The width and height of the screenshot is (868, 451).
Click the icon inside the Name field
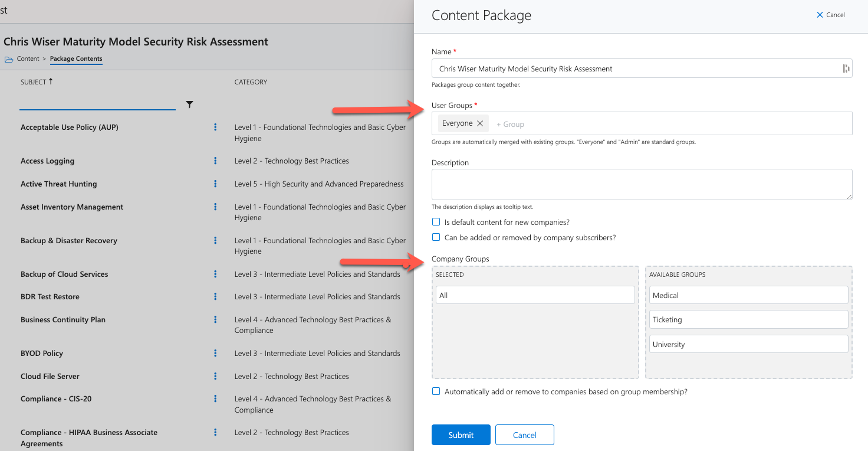[x=846, y=68]
